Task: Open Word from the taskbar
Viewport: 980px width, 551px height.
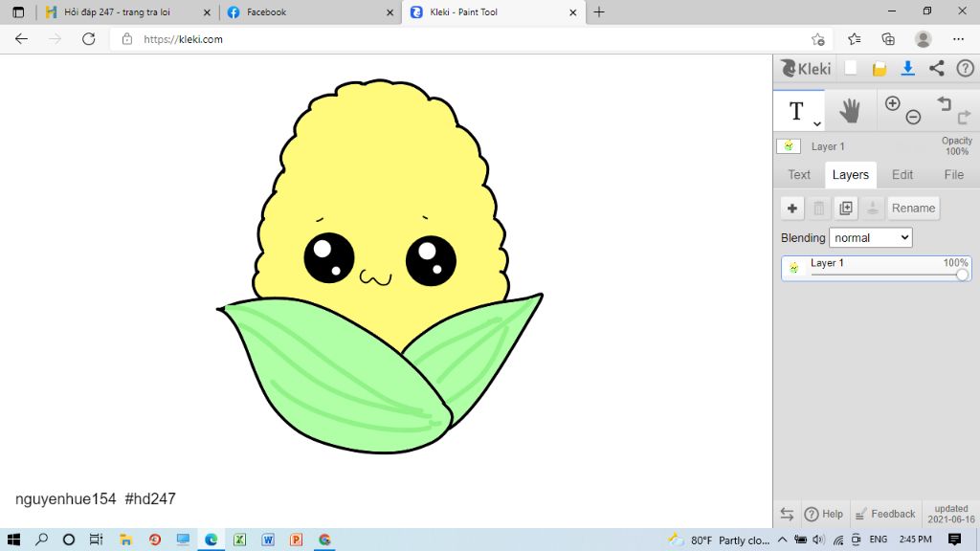Action: [268, 540]
